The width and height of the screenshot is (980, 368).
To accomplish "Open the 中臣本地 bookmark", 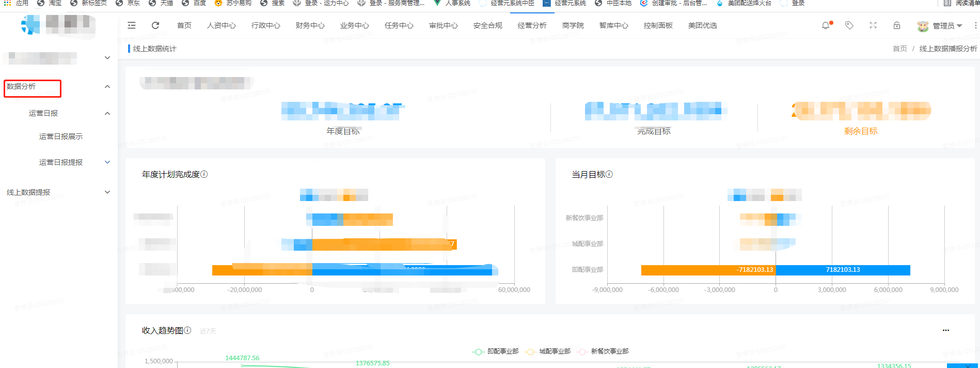I will click(x=613, y=3).
